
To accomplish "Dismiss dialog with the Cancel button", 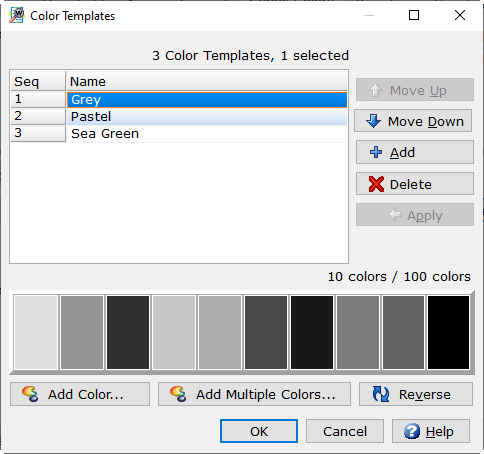I will coord(345,431).
